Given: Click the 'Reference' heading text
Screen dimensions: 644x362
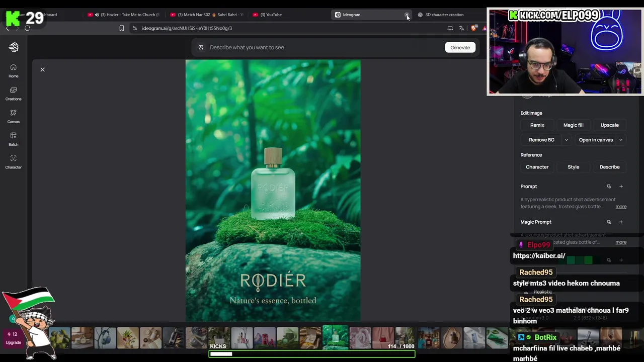Looking at the screenshot, I should (531, 155).
